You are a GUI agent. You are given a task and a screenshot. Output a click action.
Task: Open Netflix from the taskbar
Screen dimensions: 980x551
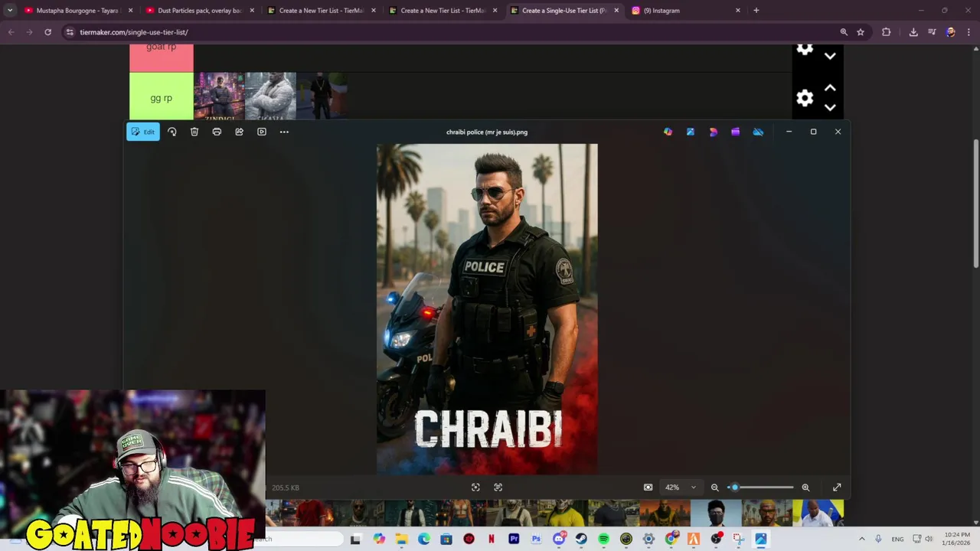pyautogui.click(x=492, y=539)
